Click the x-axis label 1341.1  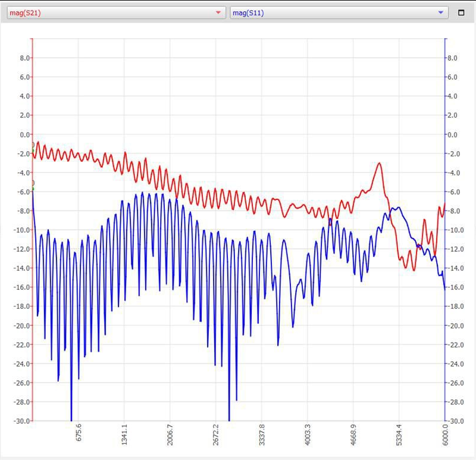pos(124,435)
